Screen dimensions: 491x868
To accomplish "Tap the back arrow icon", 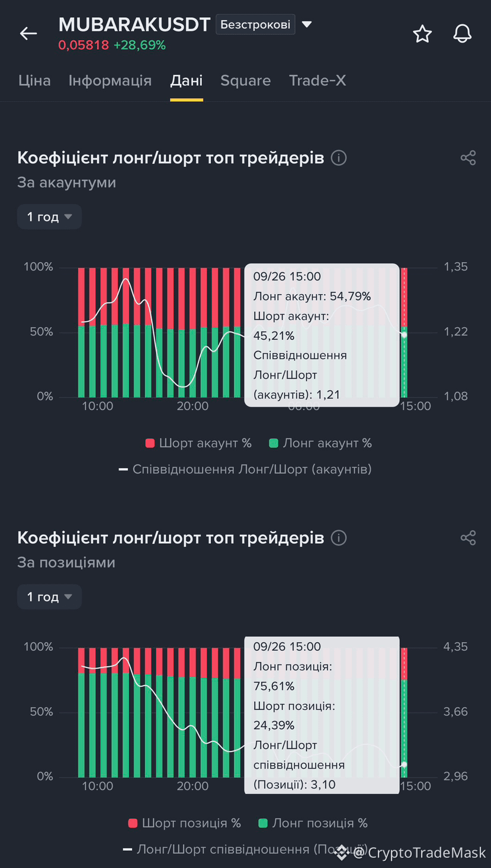I will click(x=28, y=34).
